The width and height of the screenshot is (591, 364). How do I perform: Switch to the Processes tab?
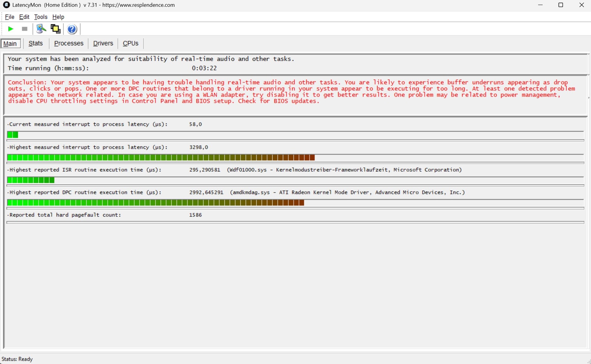(x=69, y=43)
